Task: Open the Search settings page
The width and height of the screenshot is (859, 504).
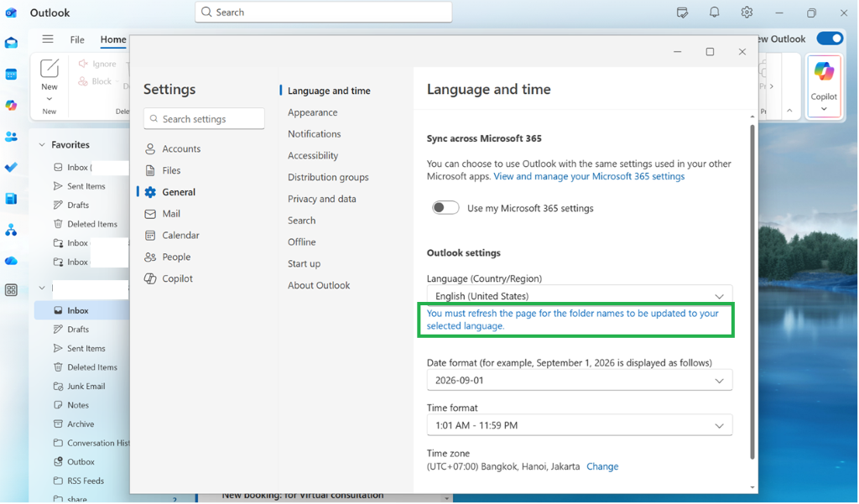Action: [301, 221]
